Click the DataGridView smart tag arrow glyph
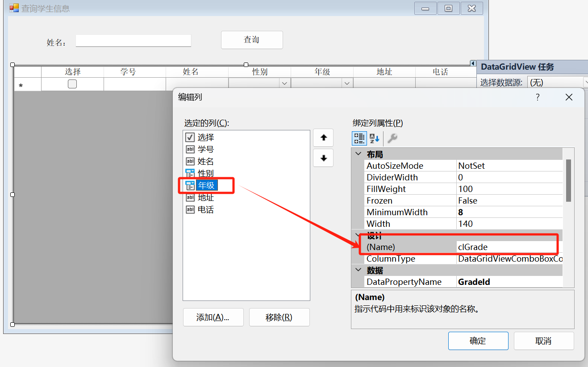The image size is (588, 367). click(x=473, y=63)
